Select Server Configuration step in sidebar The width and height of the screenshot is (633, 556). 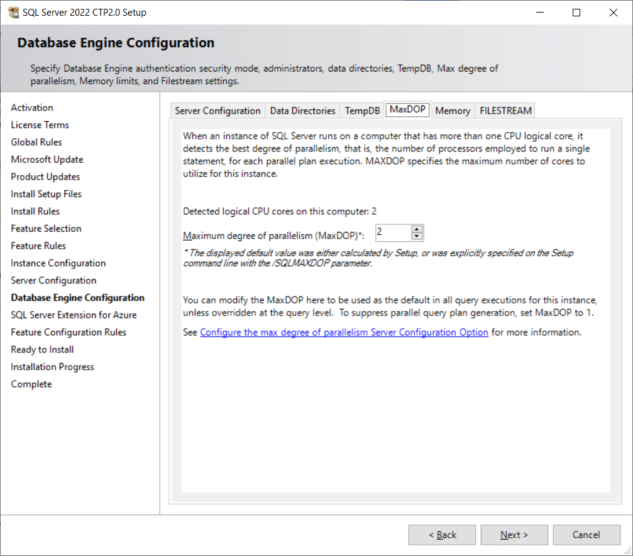click(54, 281)
